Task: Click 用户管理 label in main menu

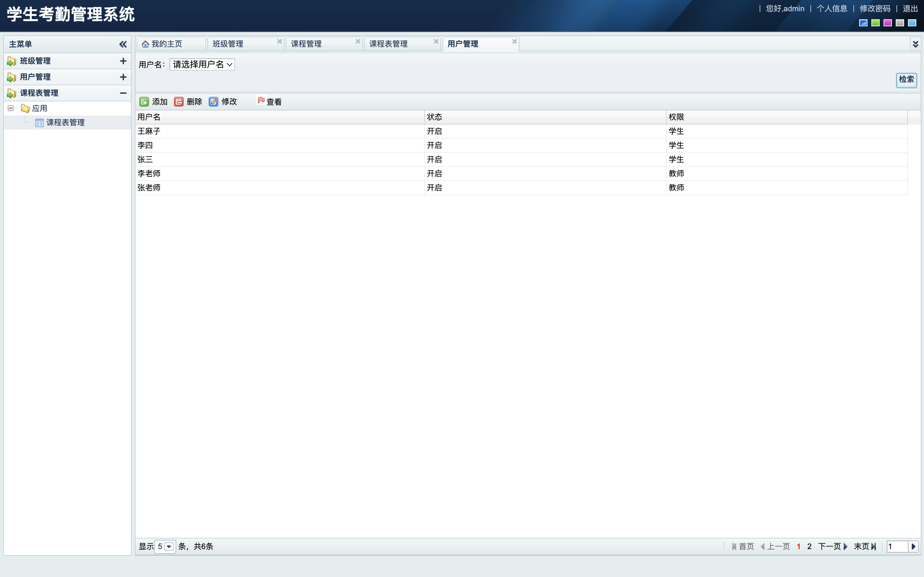Action: [x=35, y=77]
